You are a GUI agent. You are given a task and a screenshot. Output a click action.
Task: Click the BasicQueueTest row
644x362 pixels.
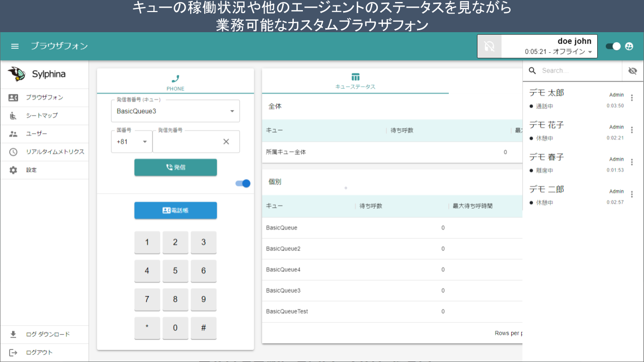[392, 311]
